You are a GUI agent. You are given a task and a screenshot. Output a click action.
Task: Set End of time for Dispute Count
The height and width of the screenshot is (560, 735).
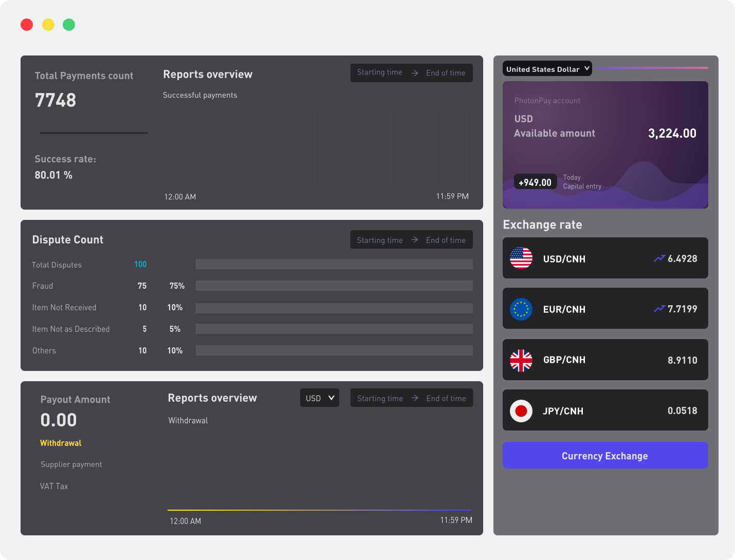[446, 240]
